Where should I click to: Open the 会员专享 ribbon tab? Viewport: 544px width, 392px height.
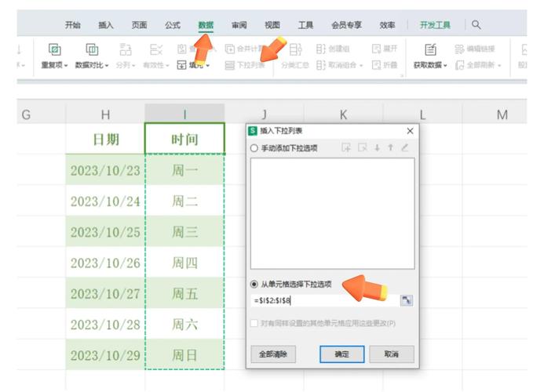[x=347, y=25]
